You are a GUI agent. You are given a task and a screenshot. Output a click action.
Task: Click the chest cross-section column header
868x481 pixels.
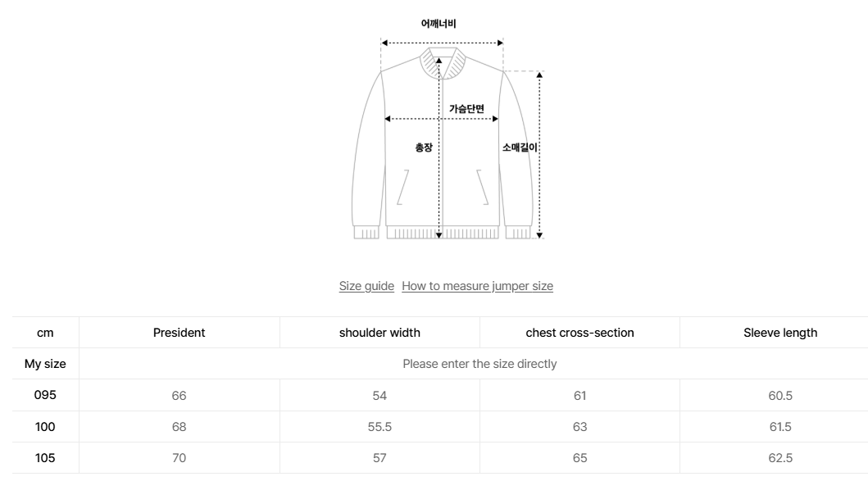[579, 333]
